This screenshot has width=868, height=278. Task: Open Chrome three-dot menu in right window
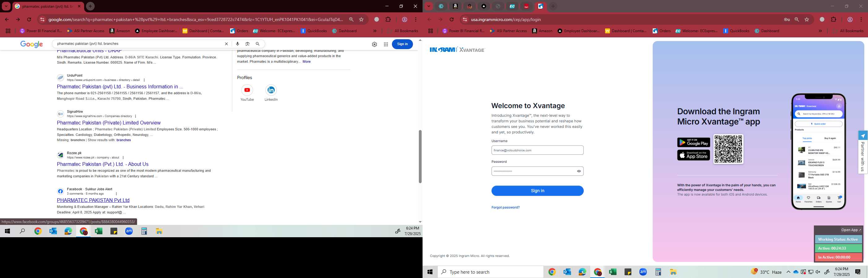point(861,19)
